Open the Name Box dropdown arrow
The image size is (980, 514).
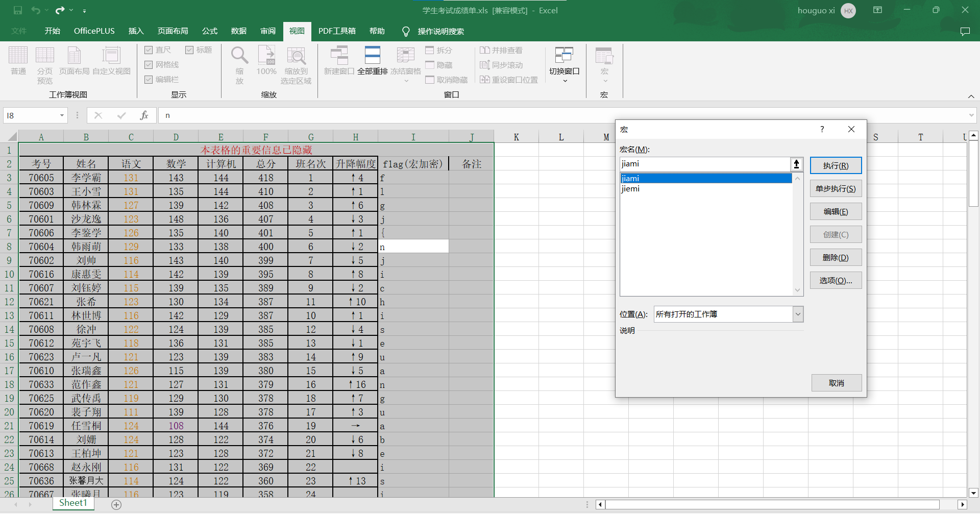click(62, 115)
